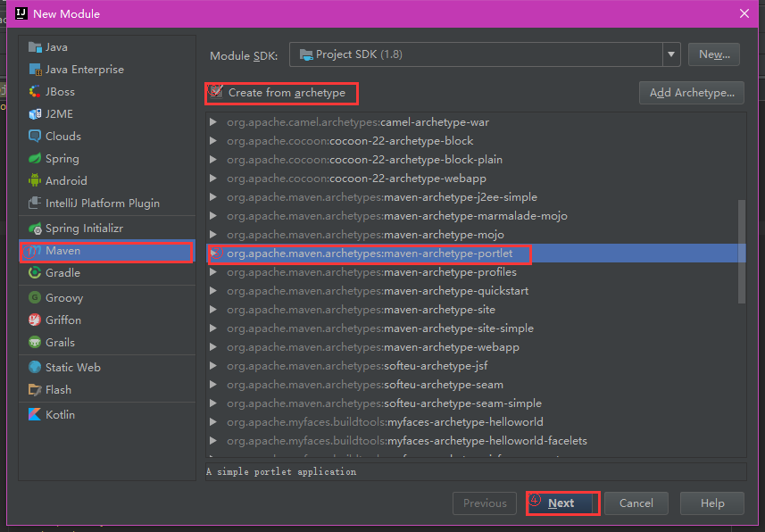Click the Next button
The image size is (765, 532).
[x=561, y=503]
